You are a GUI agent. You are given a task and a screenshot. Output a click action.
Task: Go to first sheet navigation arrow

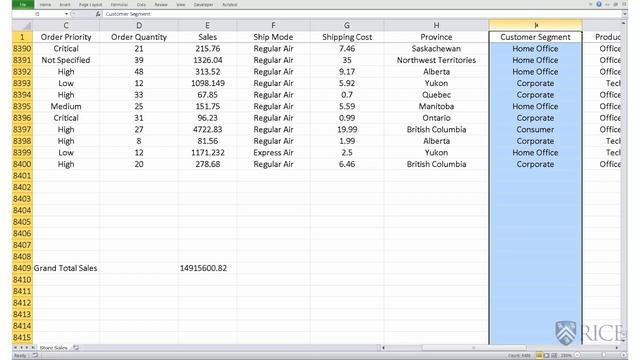coord(16,348)
